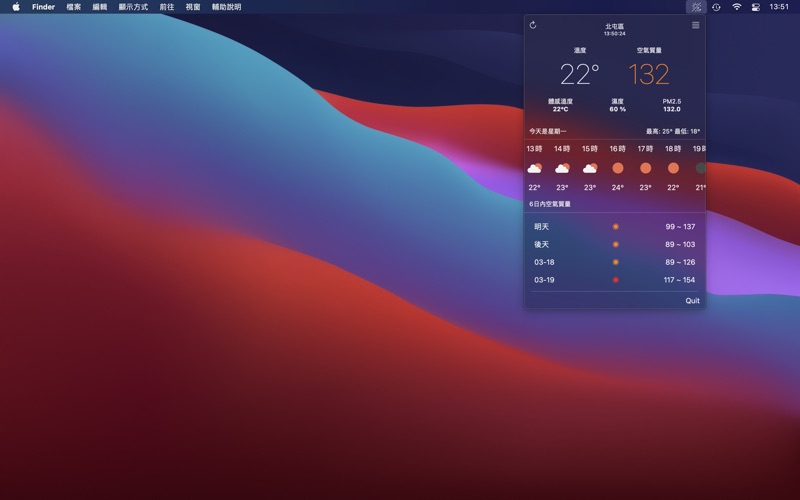Open the 檔案 menu
The width and height of the screenshot is (800, 500).
(x=73, y=7)
